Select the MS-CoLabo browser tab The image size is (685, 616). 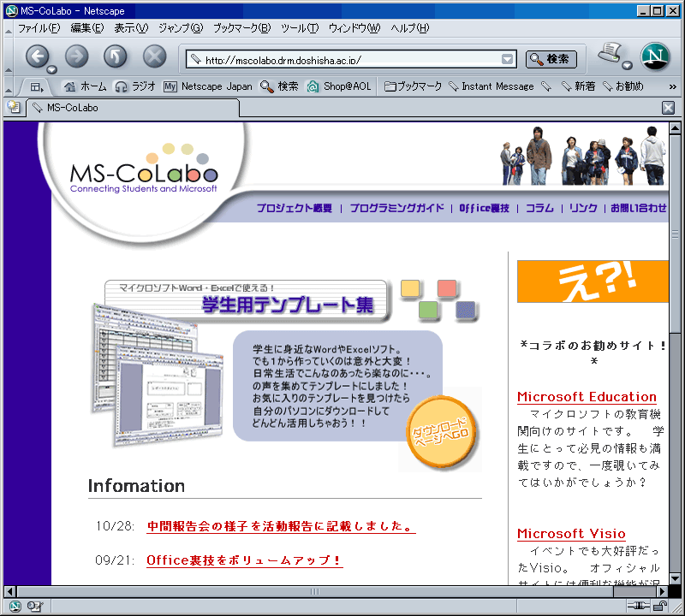click(x=133, y=108)
